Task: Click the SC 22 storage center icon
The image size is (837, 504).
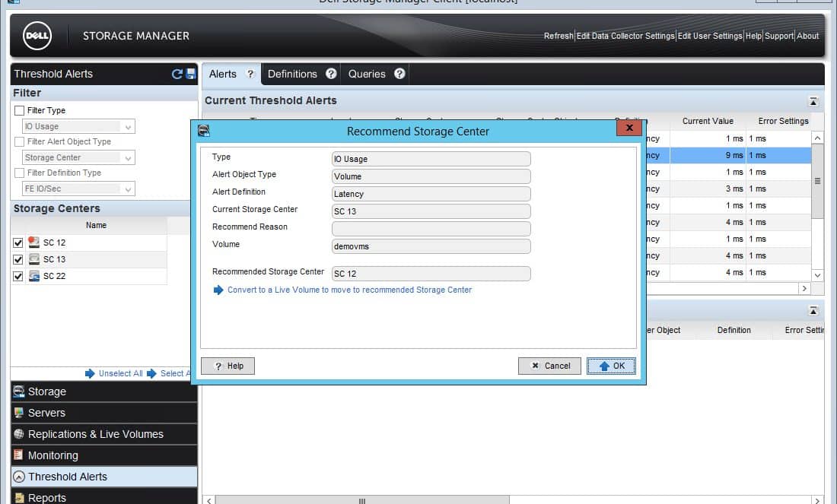Action: click(34, 276)
